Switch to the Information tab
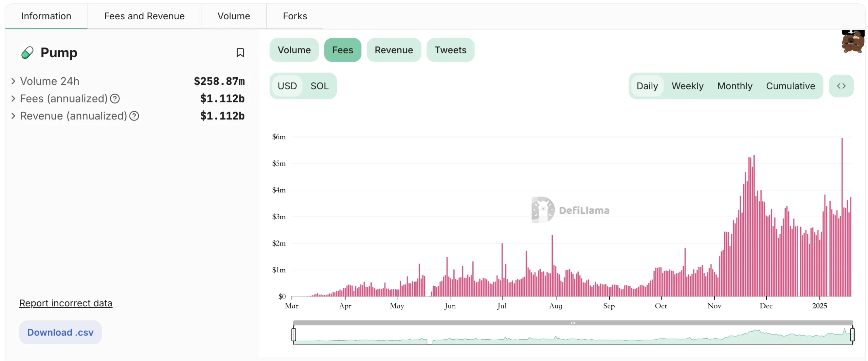This screenshot has width=868, height=361. click(46, 16)
